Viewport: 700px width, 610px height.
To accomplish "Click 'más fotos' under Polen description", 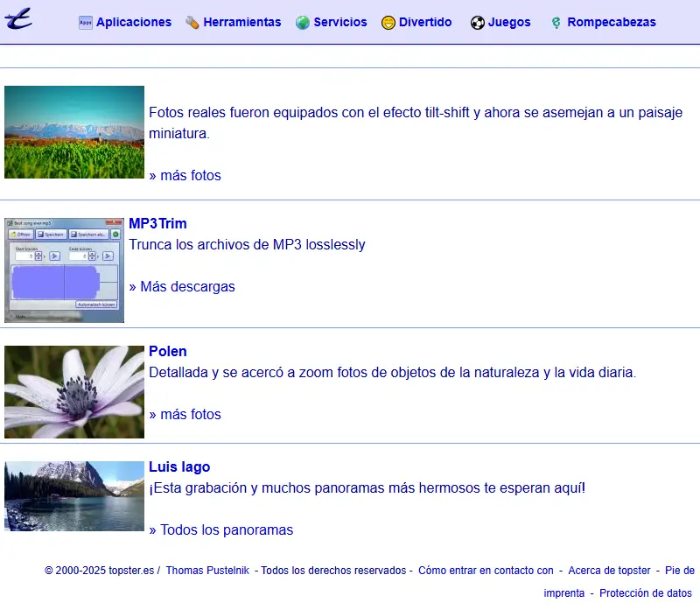I will [x=185, y=415].
